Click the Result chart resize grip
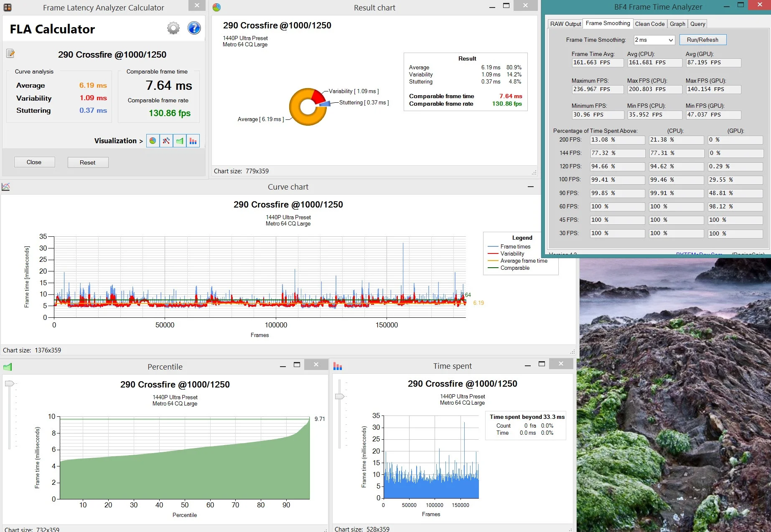This screenshot has width=771, height=532. [x=534, y=172]
